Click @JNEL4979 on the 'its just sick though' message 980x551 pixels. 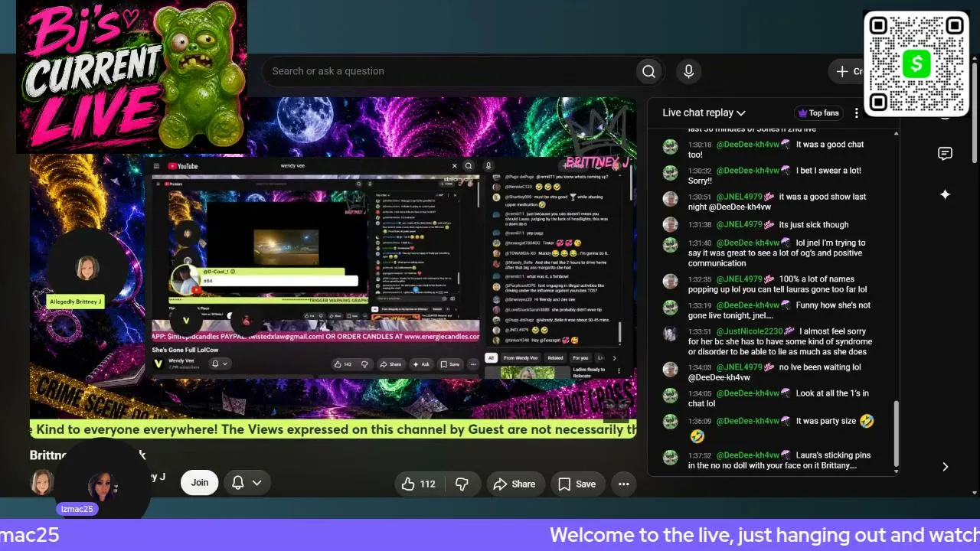click(x=740, y=225)
